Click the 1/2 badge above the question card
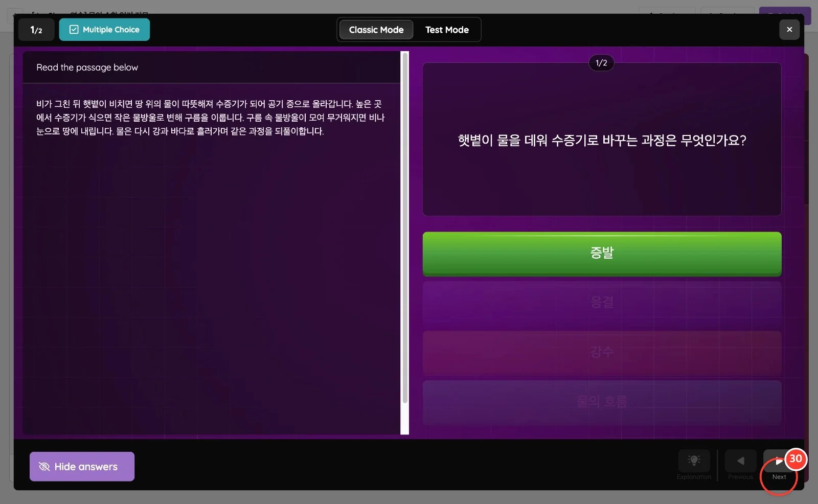This screenshot has width=818, height=504. [x=601, y=63]
